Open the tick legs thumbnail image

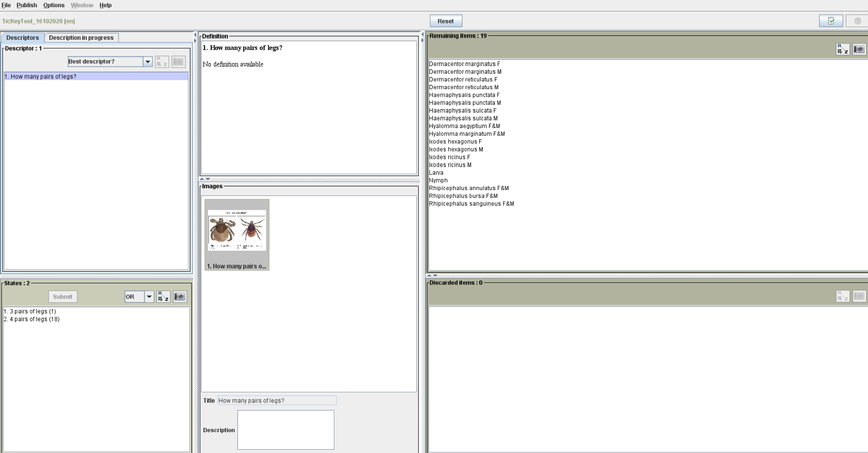tap(237, 231)
